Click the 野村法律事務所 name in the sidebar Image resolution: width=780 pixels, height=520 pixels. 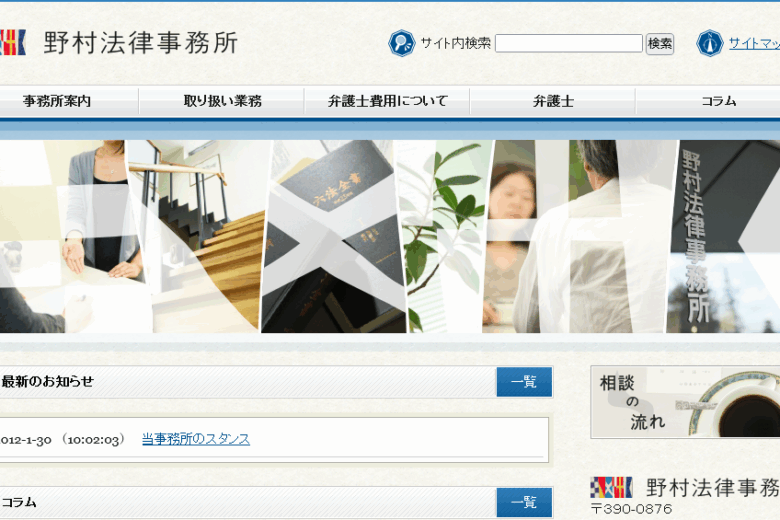click(x=712, y=487)
